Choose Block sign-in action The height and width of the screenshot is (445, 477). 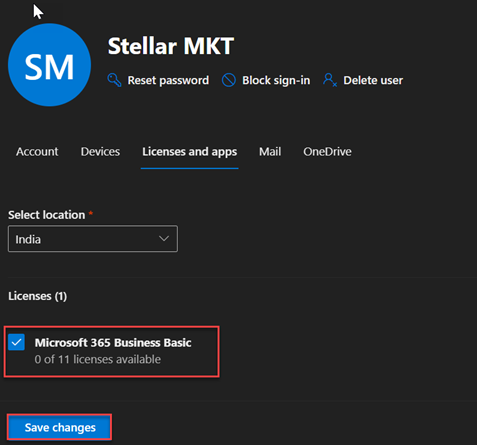[276, 80]
